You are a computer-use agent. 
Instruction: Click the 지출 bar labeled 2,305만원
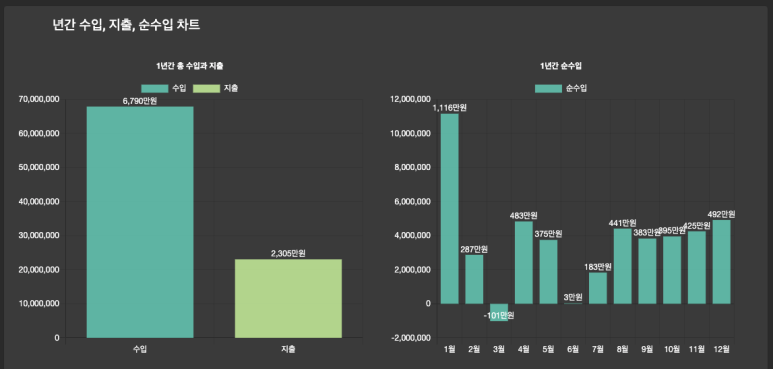tap(288, 299)
